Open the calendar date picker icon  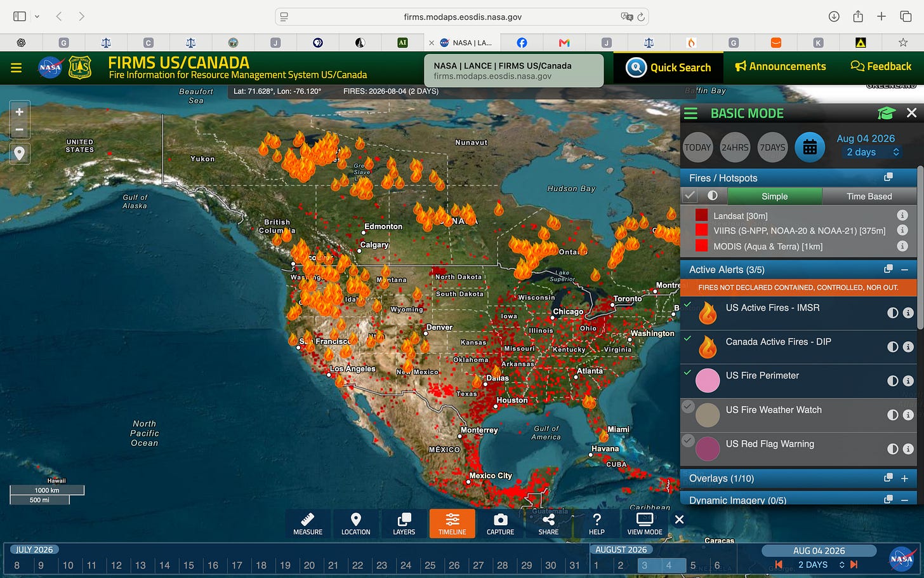(x=810, y=147)
